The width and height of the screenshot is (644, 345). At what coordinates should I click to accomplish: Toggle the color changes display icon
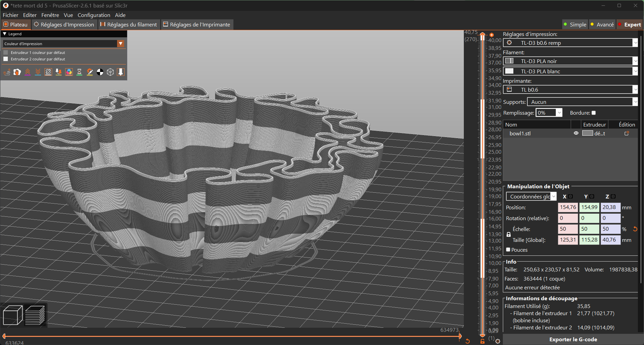69,72
